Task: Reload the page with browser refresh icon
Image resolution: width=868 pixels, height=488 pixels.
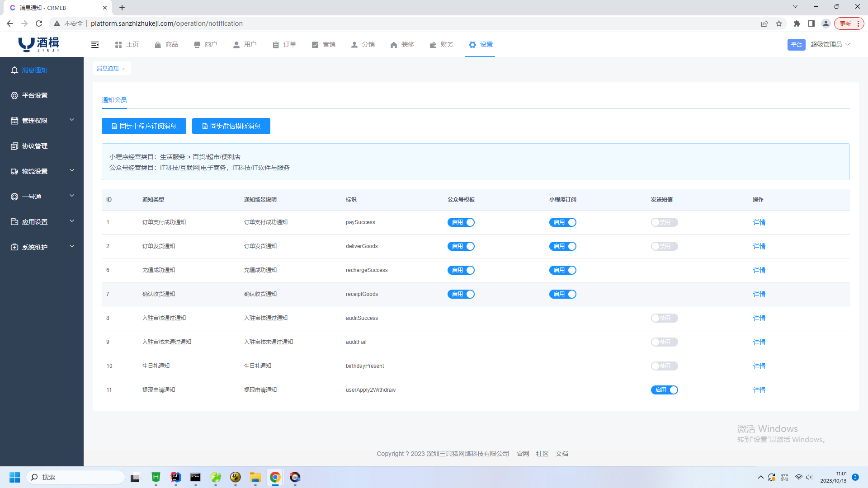Action: (x=39, y=23)
